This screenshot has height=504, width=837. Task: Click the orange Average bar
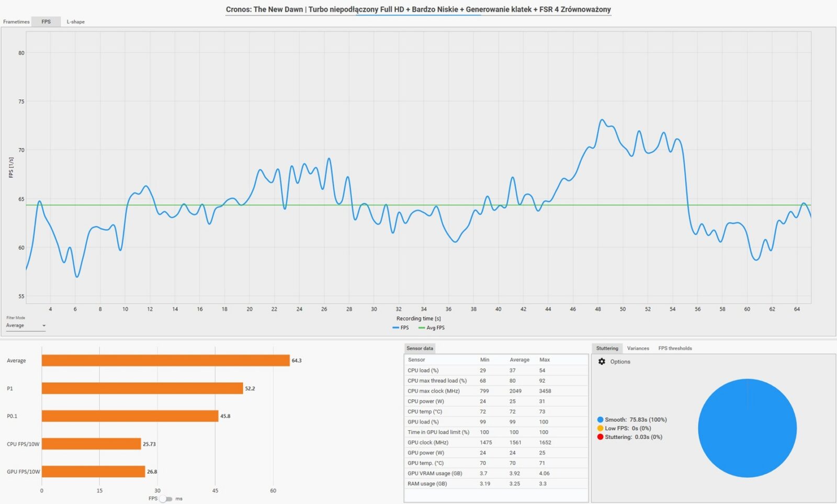point(165,361)
